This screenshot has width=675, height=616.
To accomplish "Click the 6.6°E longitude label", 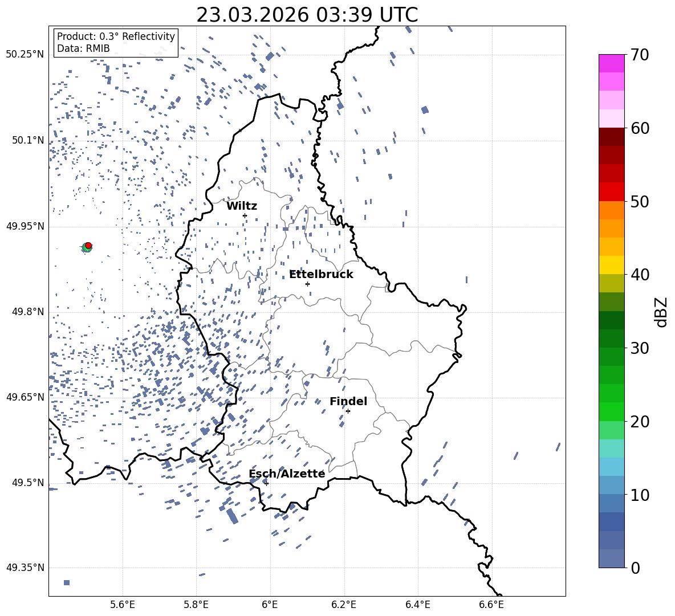I will click(x=491, y=605).
